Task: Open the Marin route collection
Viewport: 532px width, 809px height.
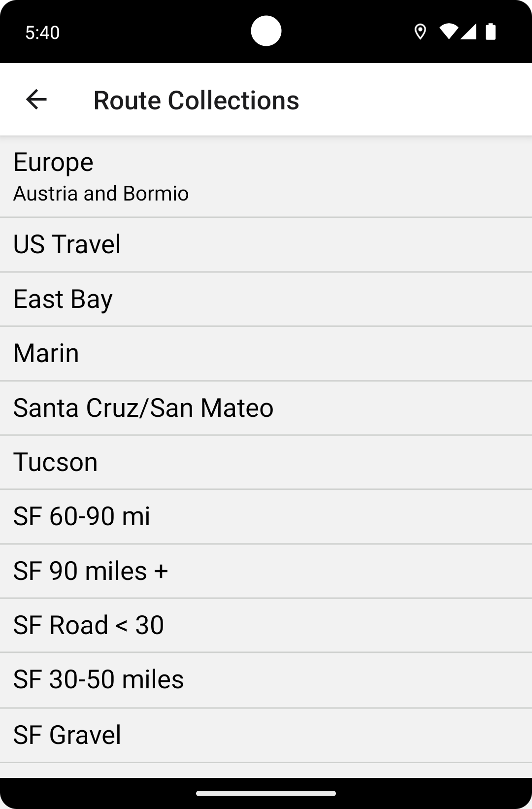Action: pyautogui.click(x=266, y=353)
